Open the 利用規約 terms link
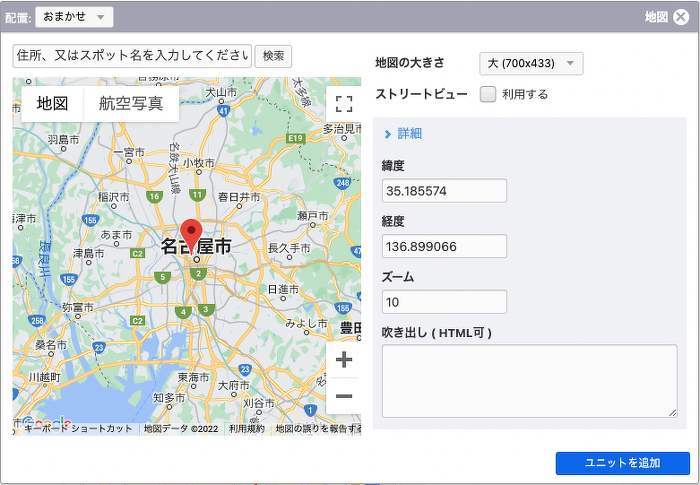Image resolution: width=700 pixels, height=485 pixels. pos(246,429)
